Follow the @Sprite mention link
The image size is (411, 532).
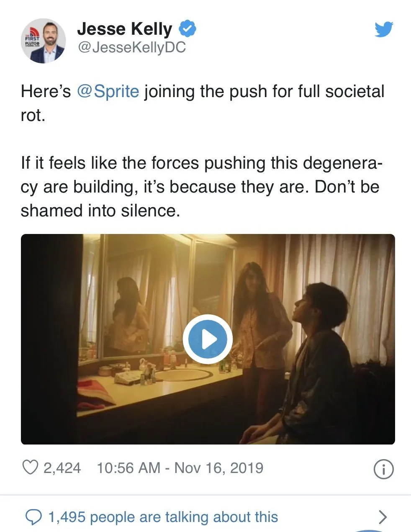108,91
